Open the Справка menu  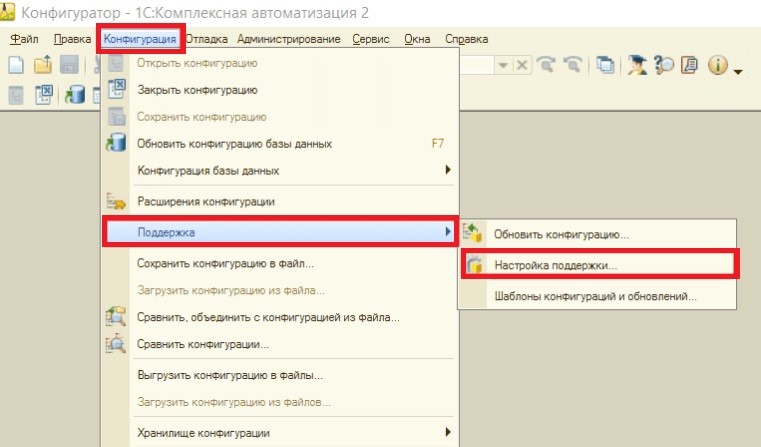coord(467,39)
